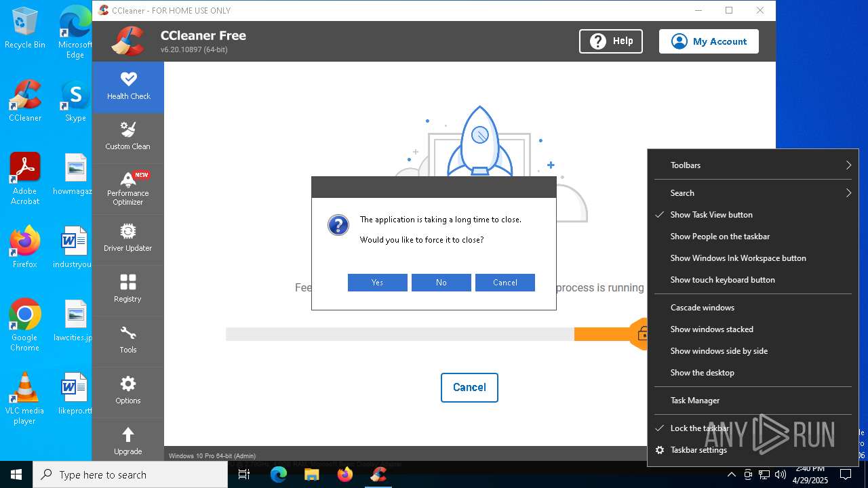Click Yes to force close
Screen dimensions: 868x488
click(377, 283)
